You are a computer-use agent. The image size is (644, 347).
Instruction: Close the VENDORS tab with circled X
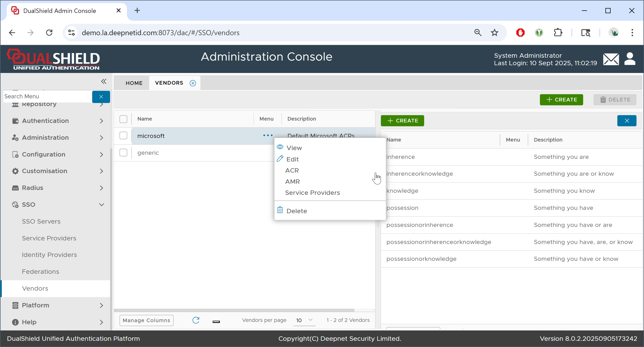point(193,83)
